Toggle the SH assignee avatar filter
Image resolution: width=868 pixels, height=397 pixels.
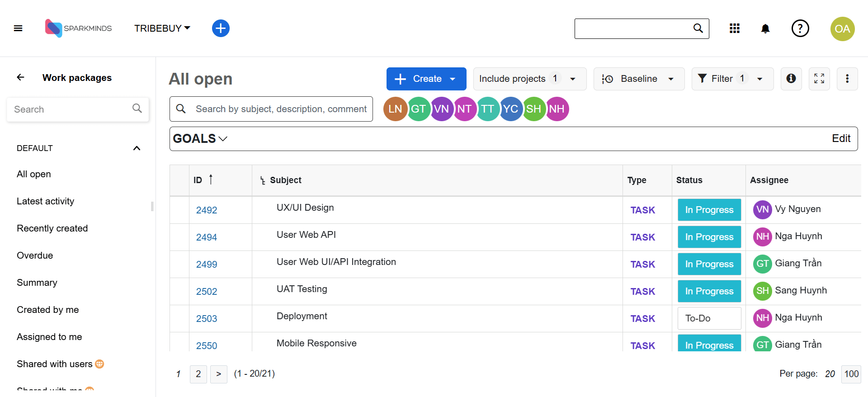533,109
